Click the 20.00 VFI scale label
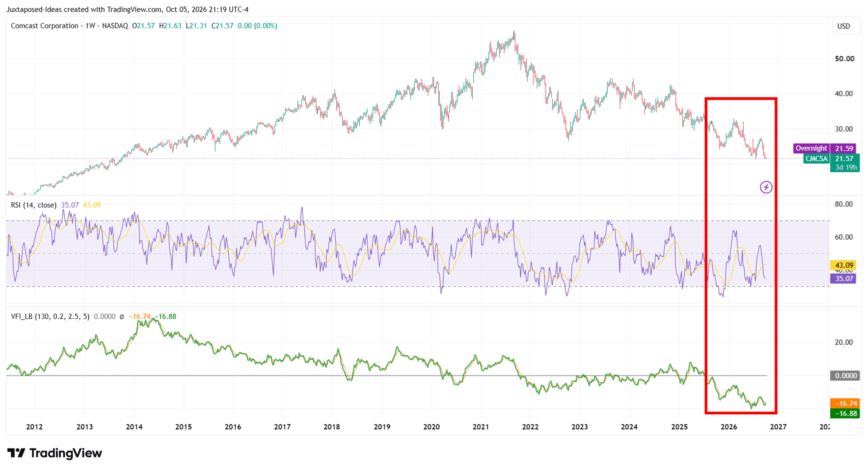This screenshot has width=868, height=471. [844, 342]
